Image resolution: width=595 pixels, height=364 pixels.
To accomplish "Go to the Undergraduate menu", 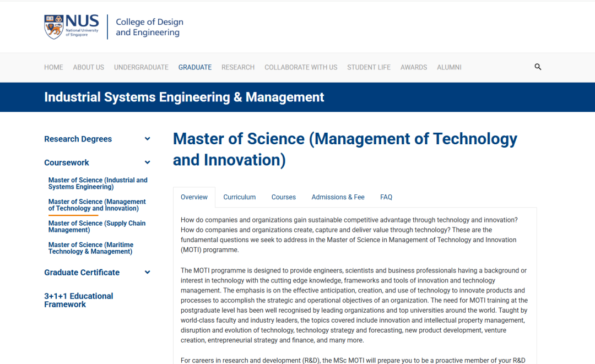I will [141, 67].
